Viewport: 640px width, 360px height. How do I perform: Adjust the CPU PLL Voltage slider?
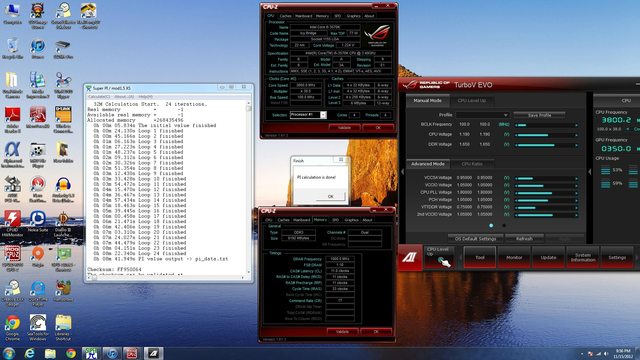coord(546,193)
